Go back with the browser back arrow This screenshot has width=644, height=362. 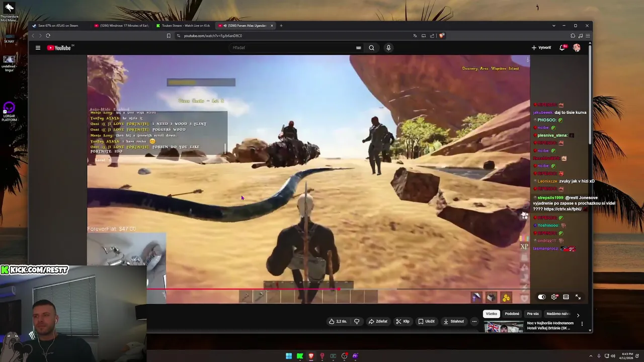click(x=33, y=36)
